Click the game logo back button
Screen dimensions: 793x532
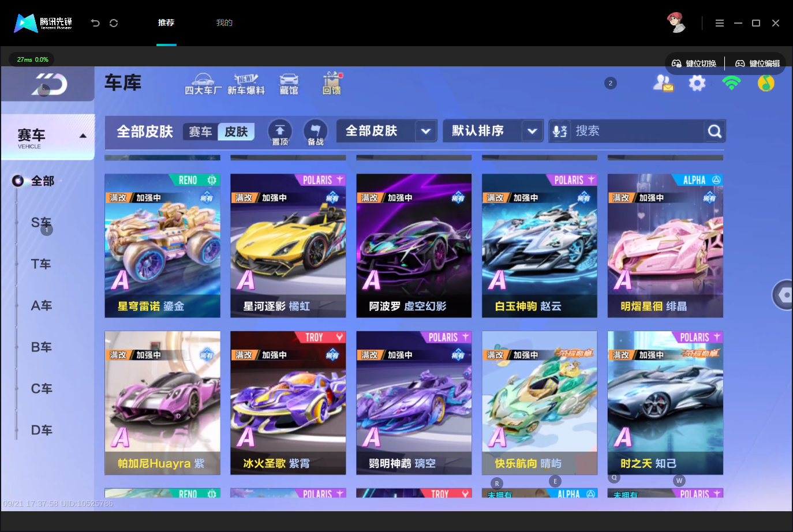pyautogui.click(x=48, y=85)
